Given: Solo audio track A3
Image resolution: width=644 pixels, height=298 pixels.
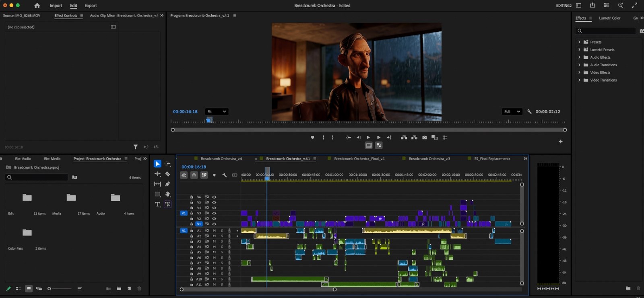Looking at the screenshot, I should pos(222,241).
